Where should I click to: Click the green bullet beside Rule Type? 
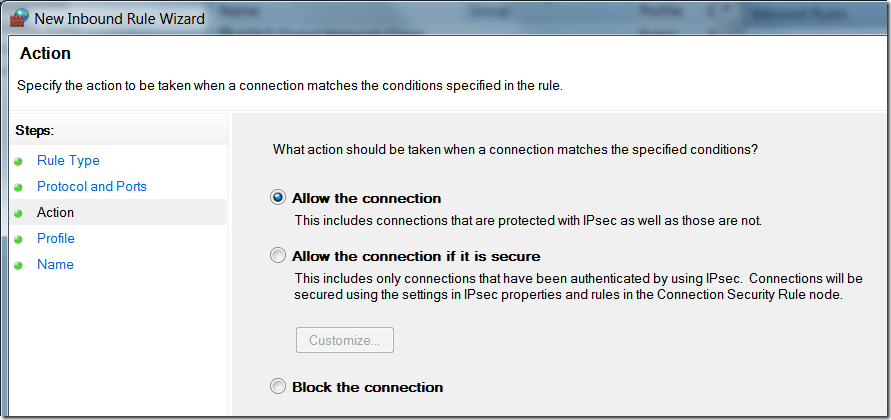coord(18,162)
